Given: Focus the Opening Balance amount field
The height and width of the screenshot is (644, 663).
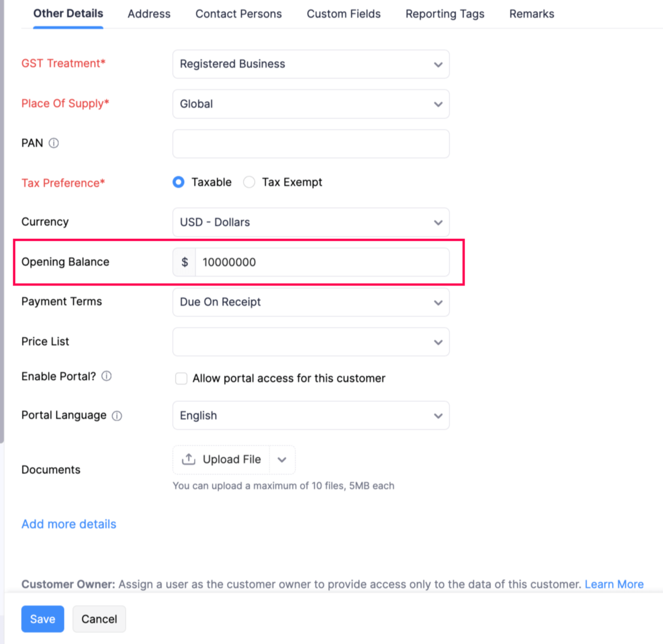Looking at the screenshot, I should point(322,263).
